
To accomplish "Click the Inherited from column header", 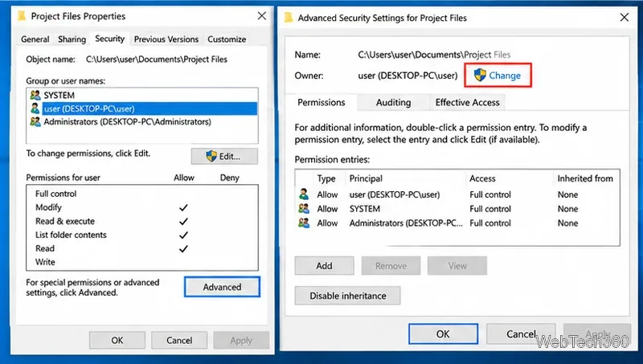I will pos(585,178).
